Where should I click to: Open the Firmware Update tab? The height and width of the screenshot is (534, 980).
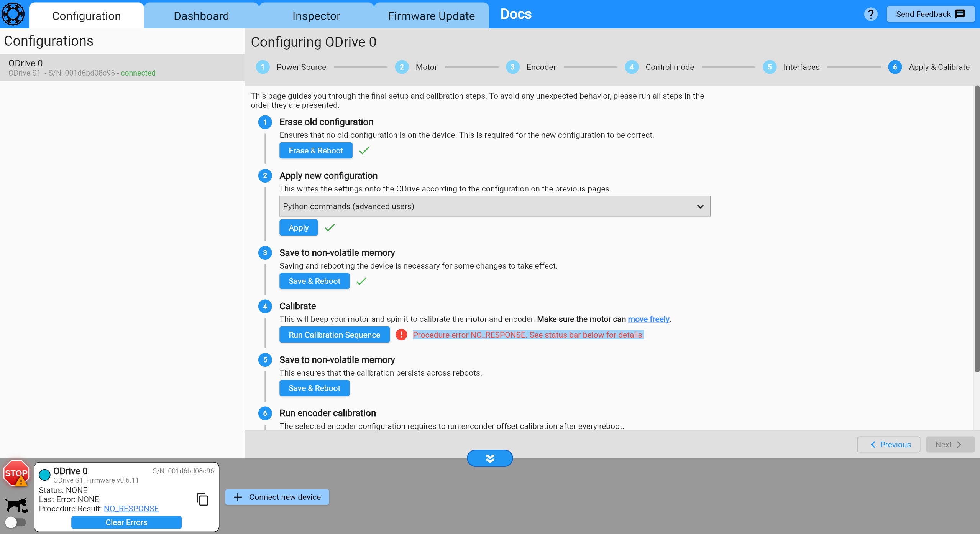(x=432, y=16)
